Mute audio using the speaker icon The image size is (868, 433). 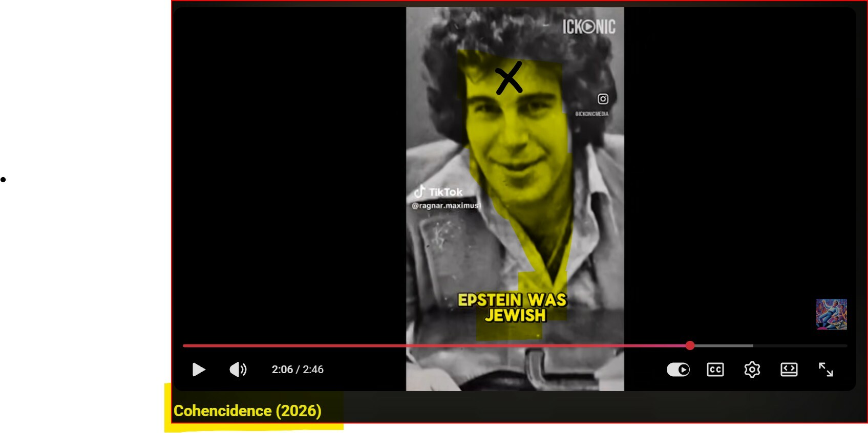point(238,370)
